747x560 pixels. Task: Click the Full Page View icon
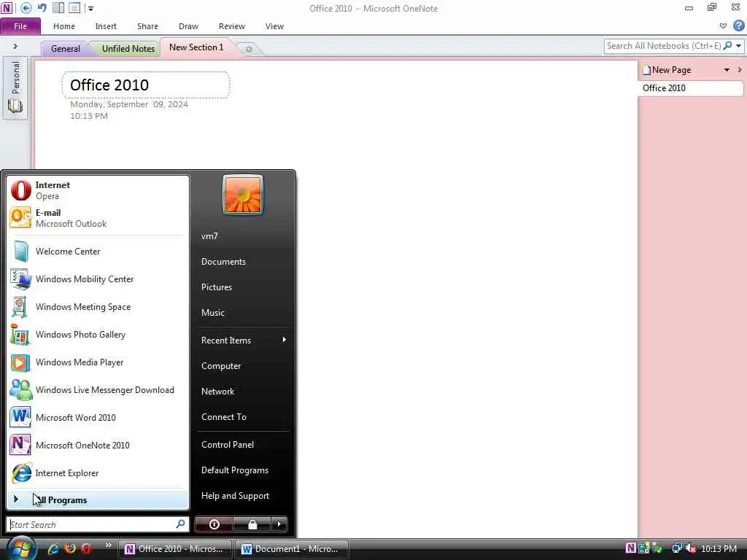point(74,8)
